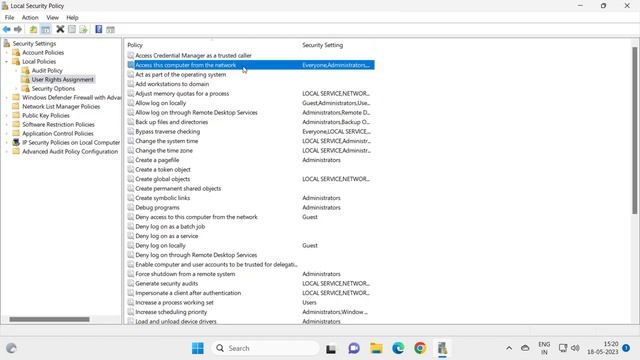Open Properties from the toolbar icon
The width and height of the screenshot is (640, 360).
(x=72, y=29)
